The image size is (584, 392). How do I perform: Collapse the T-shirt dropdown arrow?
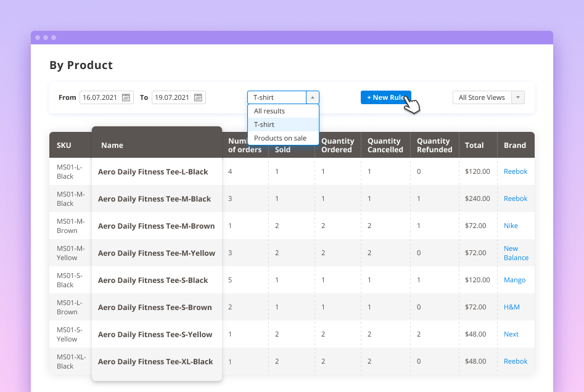(313, 97)
